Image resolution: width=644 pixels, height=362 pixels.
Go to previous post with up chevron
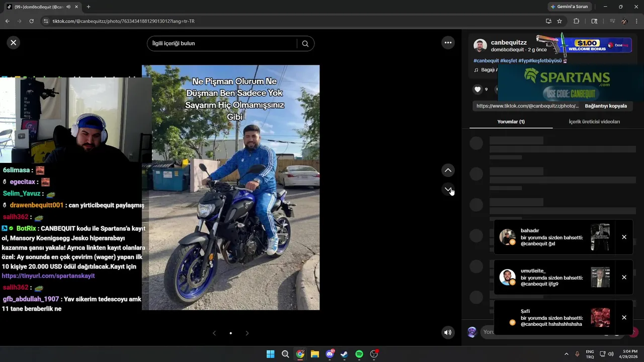click(x=448, y=170)
